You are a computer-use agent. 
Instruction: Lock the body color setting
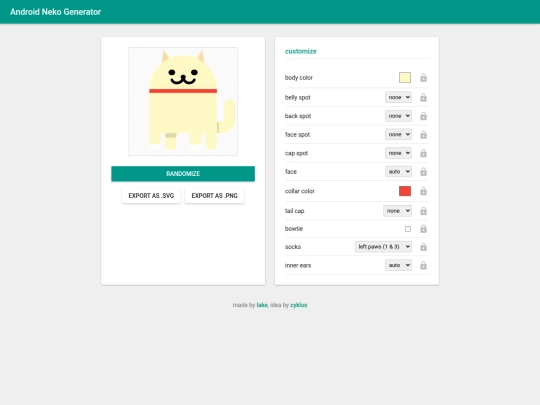pos(423,78)
